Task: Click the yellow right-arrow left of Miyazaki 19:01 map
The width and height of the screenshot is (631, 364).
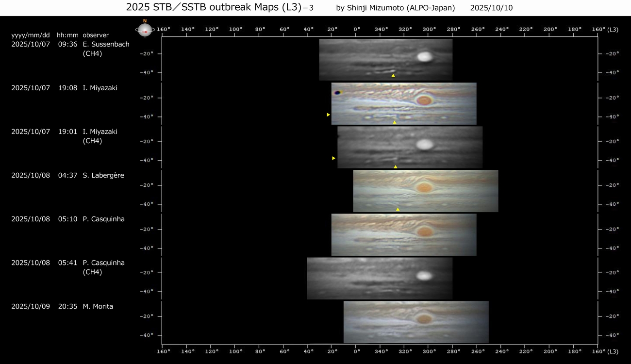Action: point(333,158)
